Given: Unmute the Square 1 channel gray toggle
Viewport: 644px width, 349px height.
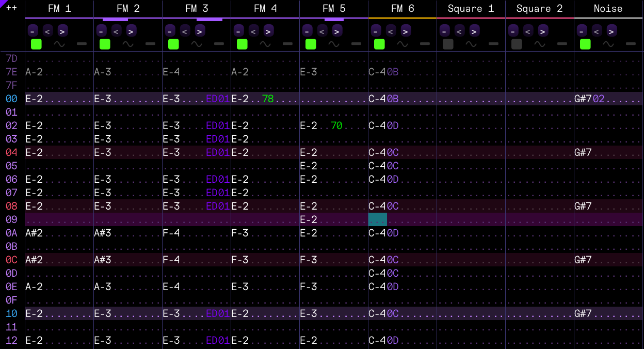Looking at the screenshot, I should (x=448, y=44).
